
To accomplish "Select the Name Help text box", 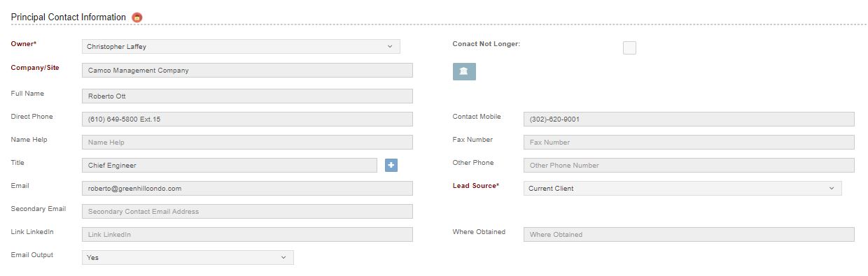I will point(247,143).
